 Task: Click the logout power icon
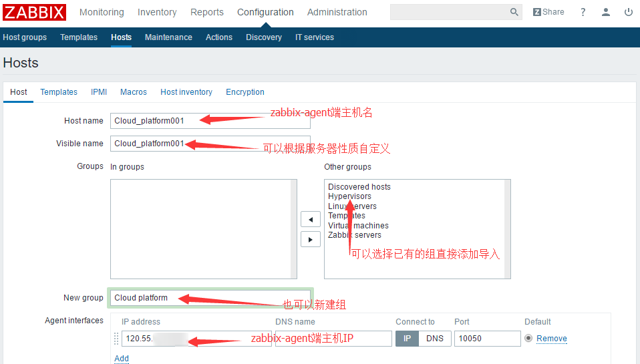pos(629,12)
